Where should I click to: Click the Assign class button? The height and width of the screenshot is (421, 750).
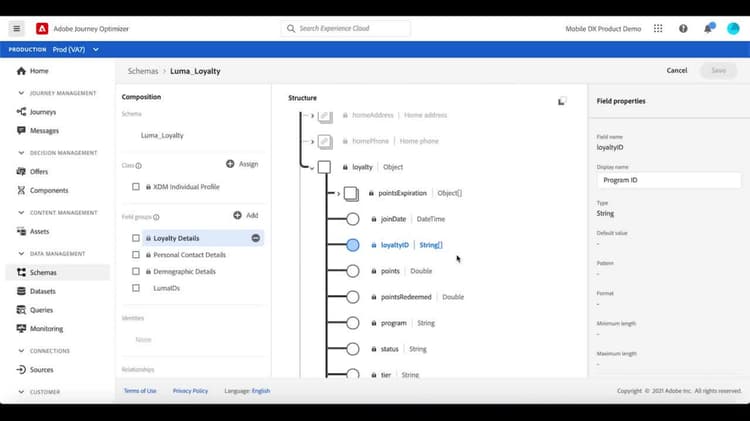coord(242,164)
